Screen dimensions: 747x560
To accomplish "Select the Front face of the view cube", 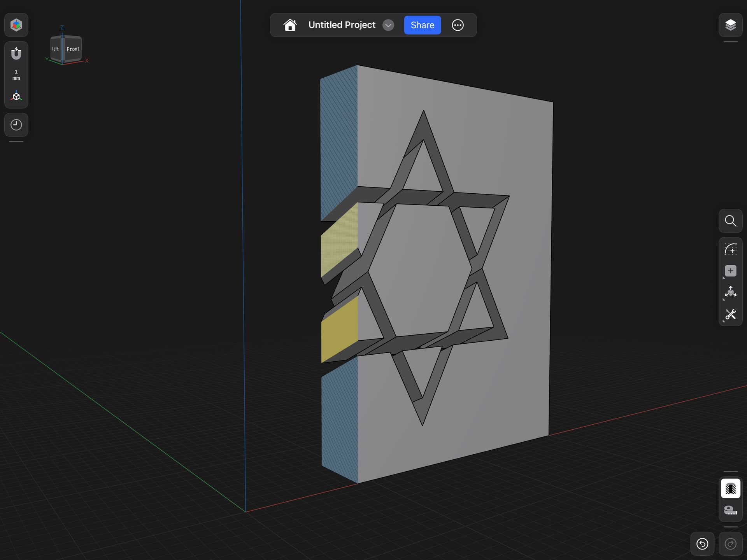I will 73,49.
